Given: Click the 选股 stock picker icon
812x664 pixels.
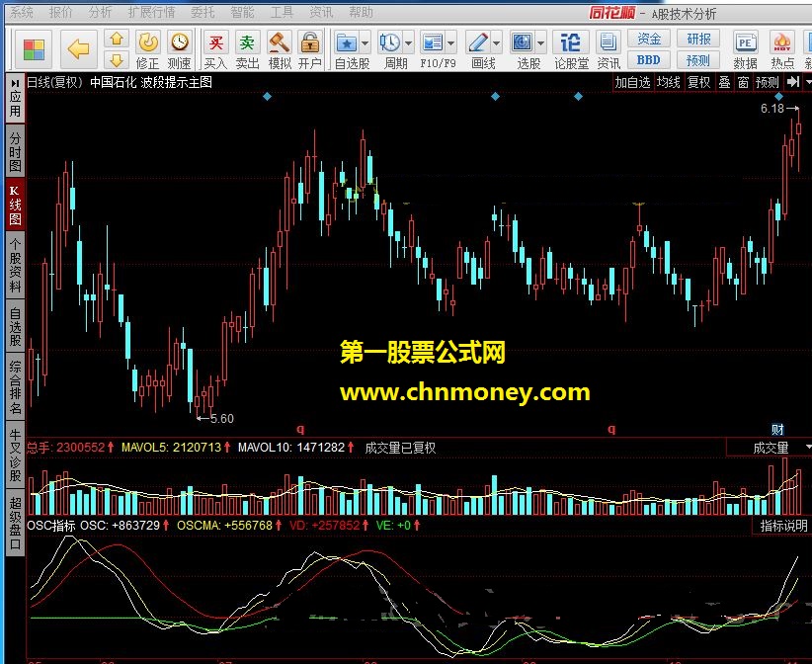Looking at the screenshot, I should point(522,42).
